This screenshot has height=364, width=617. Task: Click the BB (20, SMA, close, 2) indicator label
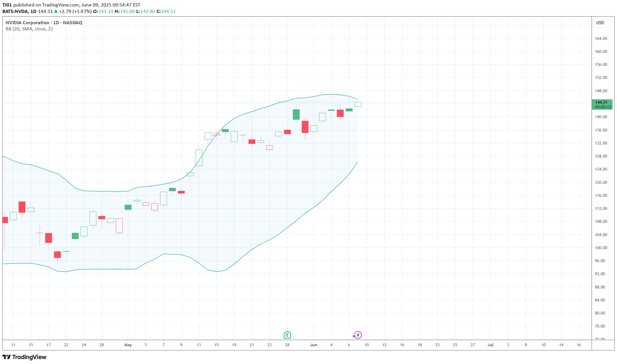coord(29,29)
